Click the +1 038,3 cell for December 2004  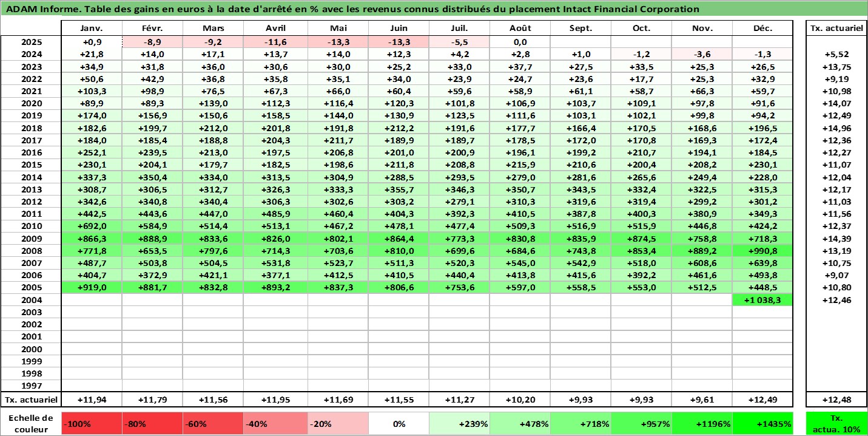[x=762, y=300]
